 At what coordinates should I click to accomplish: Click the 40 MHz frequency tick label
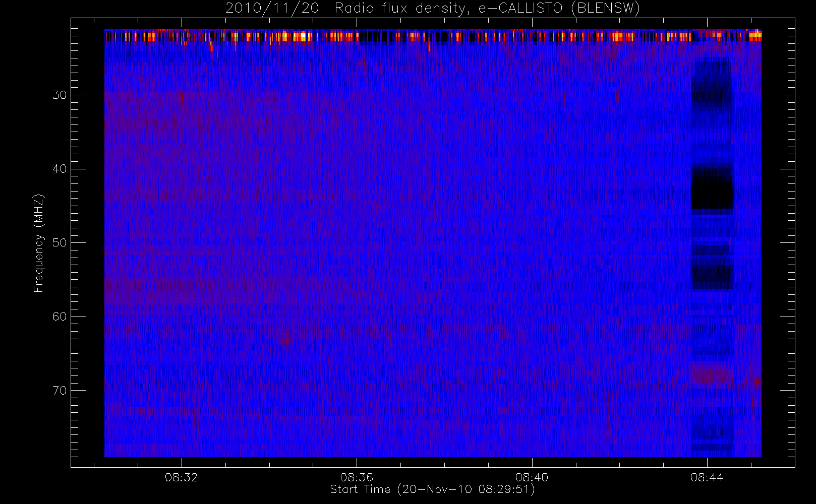tap(60, 169)
